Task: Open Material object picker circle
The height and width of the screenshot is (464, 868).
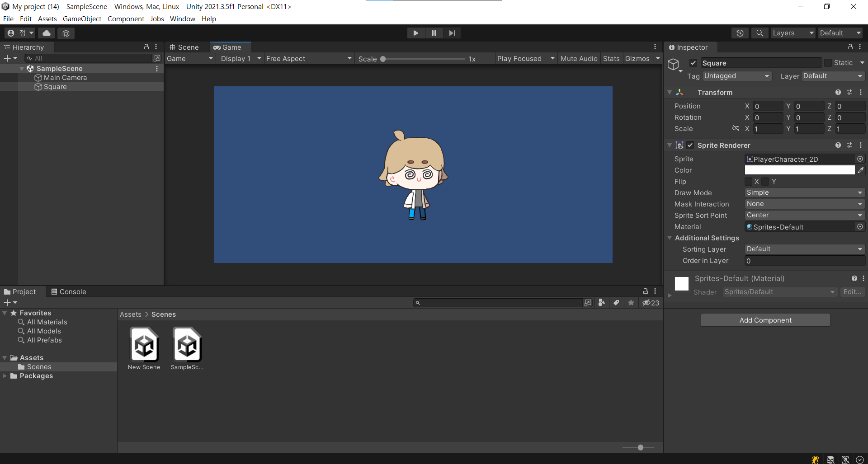Action: 860,227
